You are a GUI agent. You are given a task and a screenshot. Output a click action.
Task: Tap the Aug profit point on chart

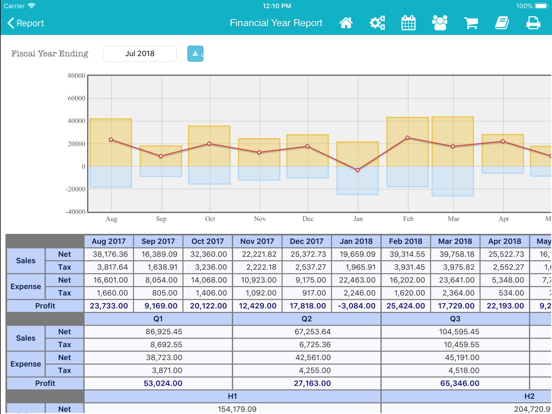pyautogui.click(x=111, y=140)
